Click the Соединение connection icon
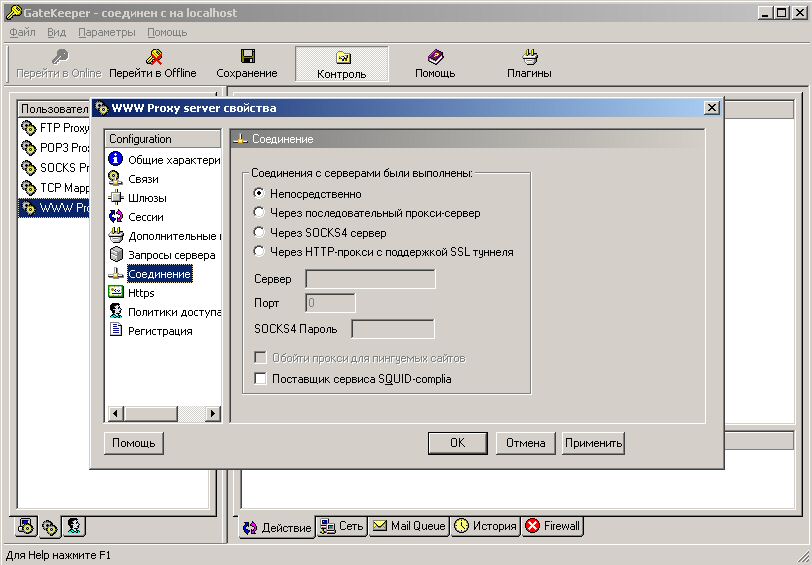This screenshot has height=565, width=812. 115,273
